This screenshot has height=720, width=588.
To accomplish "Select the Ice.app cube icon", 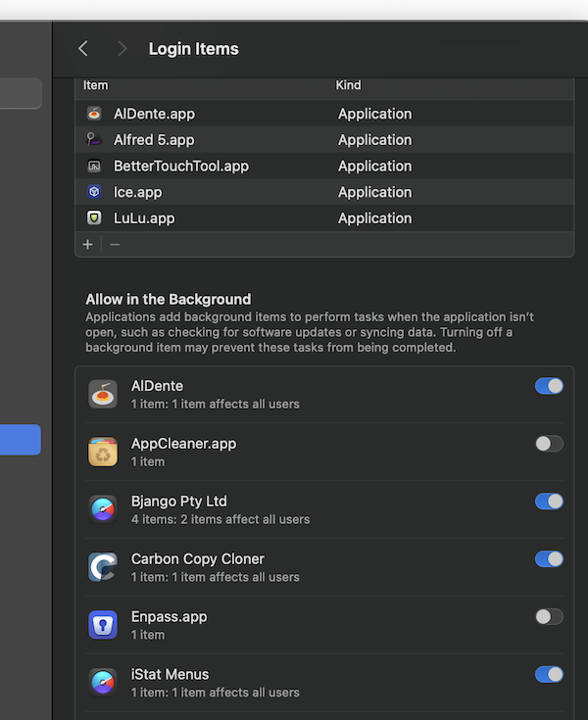I will point(94,191).
